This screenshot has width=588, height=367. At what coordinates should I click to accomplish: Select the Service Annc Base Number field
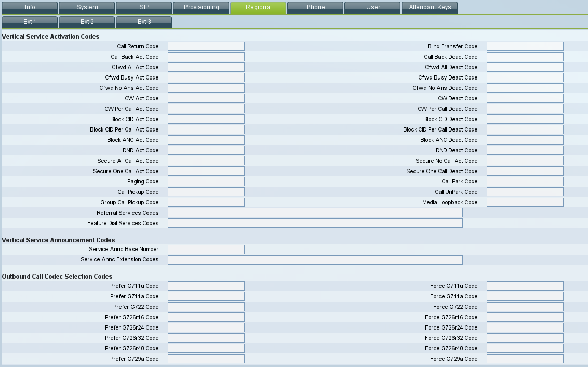[206, 250]
